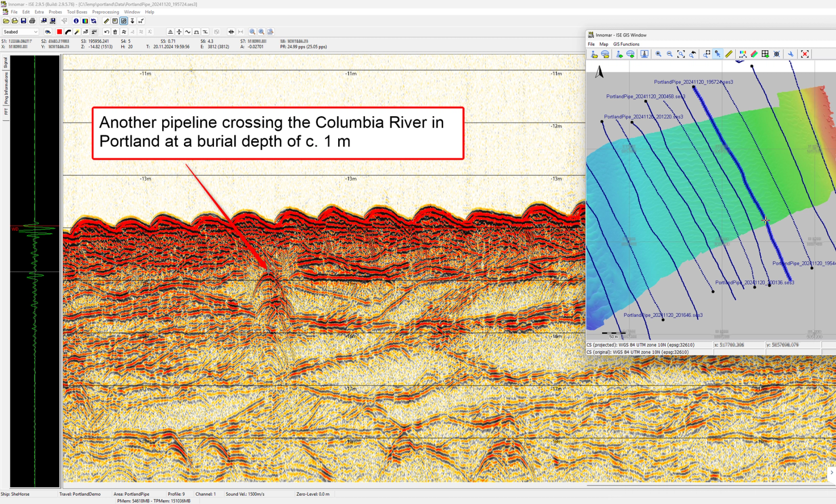
Task: Click the blue refresh arrows icon
Action: 93,21
